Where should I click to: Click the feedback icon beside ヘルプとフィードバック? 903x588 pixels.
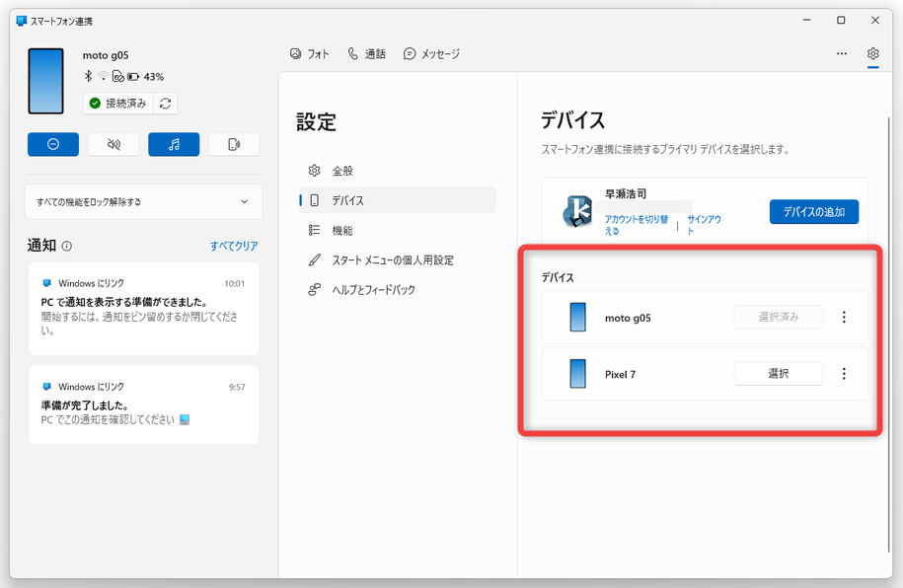(x=314, y=290)
